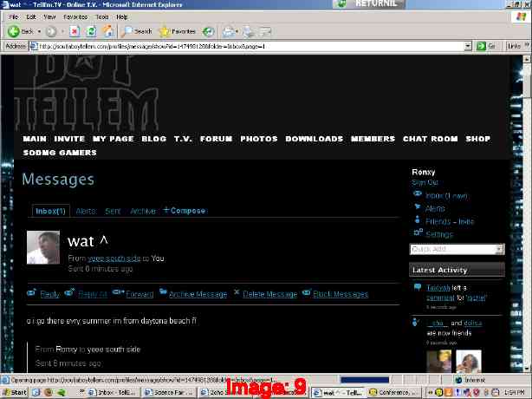Go to Home page icon
This screenshot has width=532, height=399.
[108, 31]
